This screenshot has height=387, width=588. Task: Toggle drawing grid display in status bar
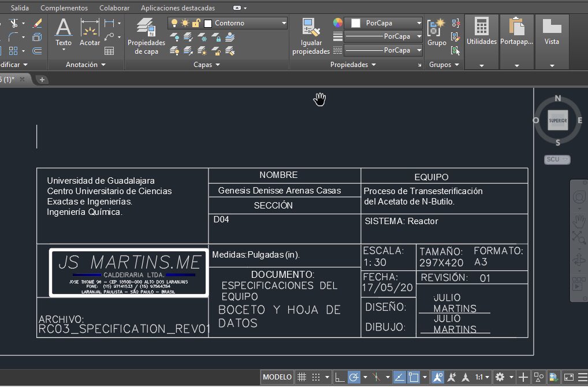[x=302, y=377]
